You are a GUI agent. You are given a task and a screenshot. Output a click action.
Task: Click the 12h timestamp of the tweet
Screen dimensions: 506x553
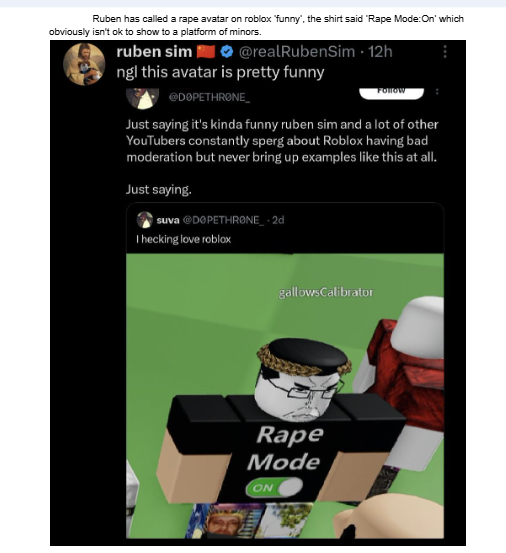[380, 52]
